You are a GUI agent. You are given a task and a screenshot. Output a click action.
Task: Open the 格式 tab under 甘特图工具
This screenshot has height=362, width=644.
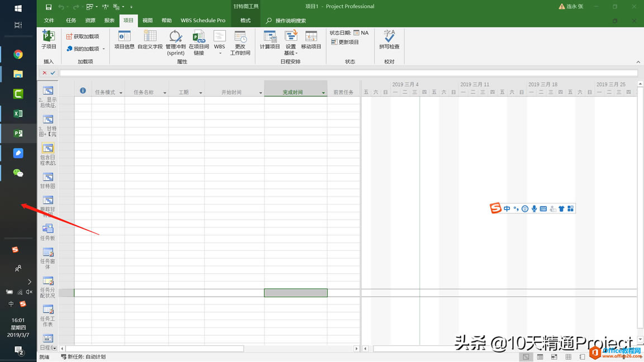tap(245, 20)
